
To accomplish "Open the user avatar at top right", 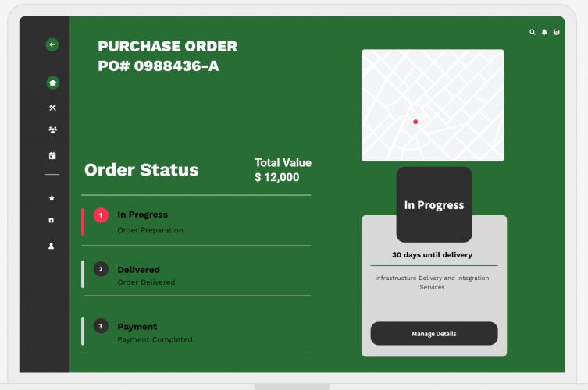I will pos(556,32).
